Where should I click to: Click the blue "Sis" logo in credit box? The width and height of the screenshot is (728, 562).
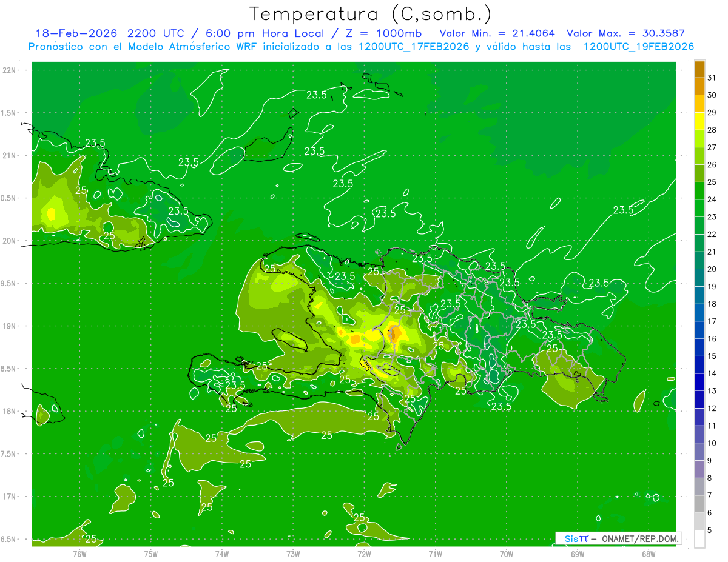coord(571,538)
